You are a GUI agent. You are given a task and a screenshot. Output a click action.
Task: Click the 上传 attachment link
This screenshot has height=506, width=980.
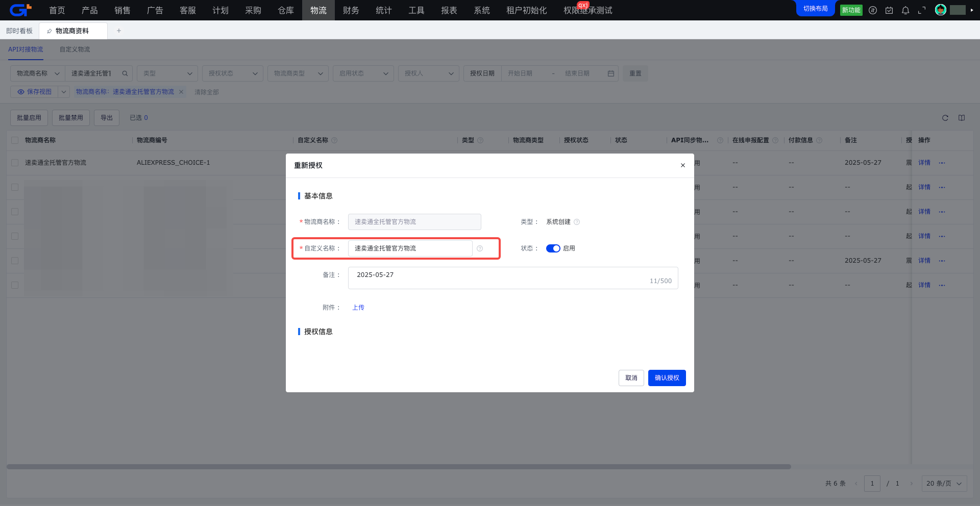click(358, 308)
